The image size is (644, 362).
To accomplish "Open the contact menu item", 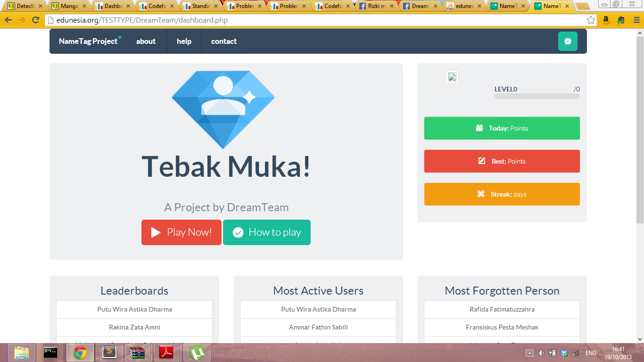I will (223, 41).
